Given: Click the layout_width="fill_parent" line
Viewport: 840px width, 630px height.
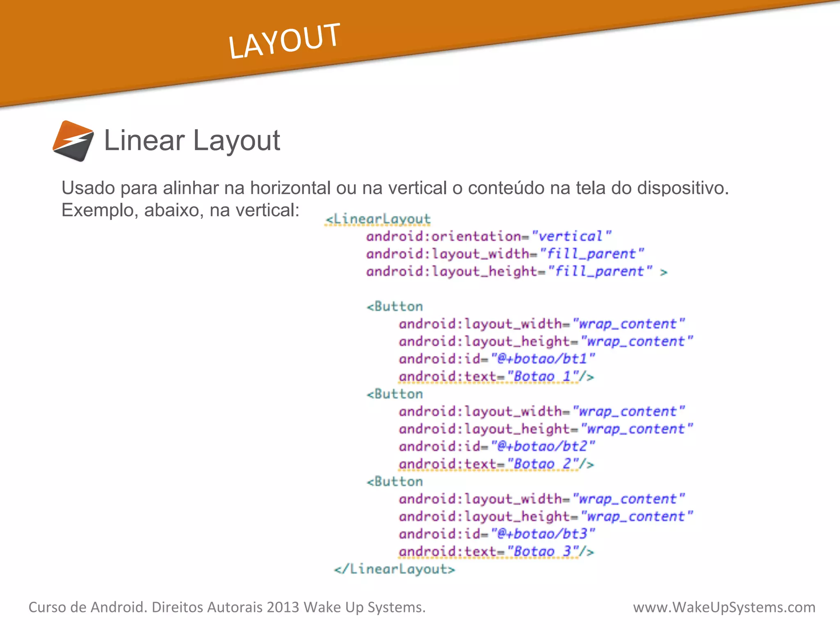Looking at the screenshot, I should 505,254.
